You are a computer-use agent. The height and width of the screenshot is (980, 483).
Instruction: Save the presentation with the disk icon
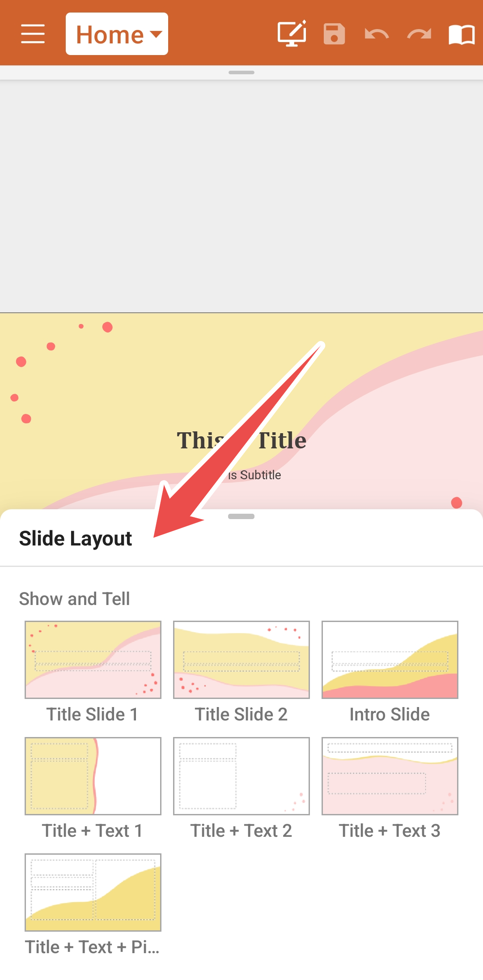coord(334,34)
